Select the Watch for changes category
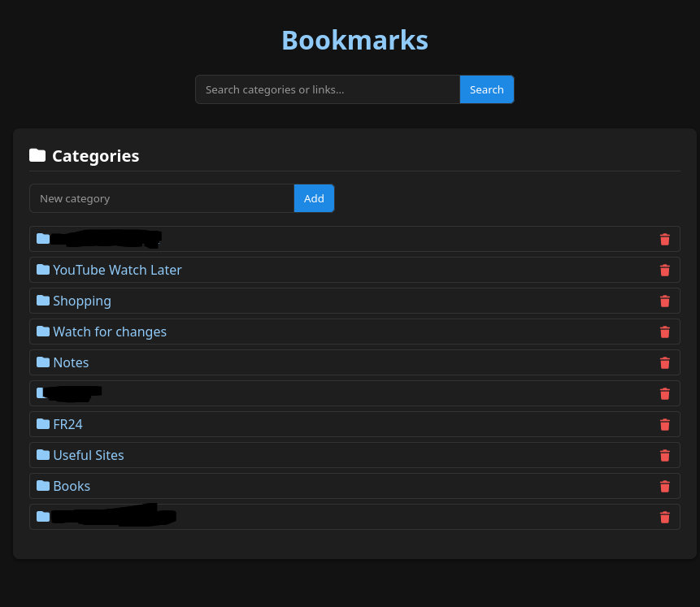The image size is (700, 607). pos(110,332)
